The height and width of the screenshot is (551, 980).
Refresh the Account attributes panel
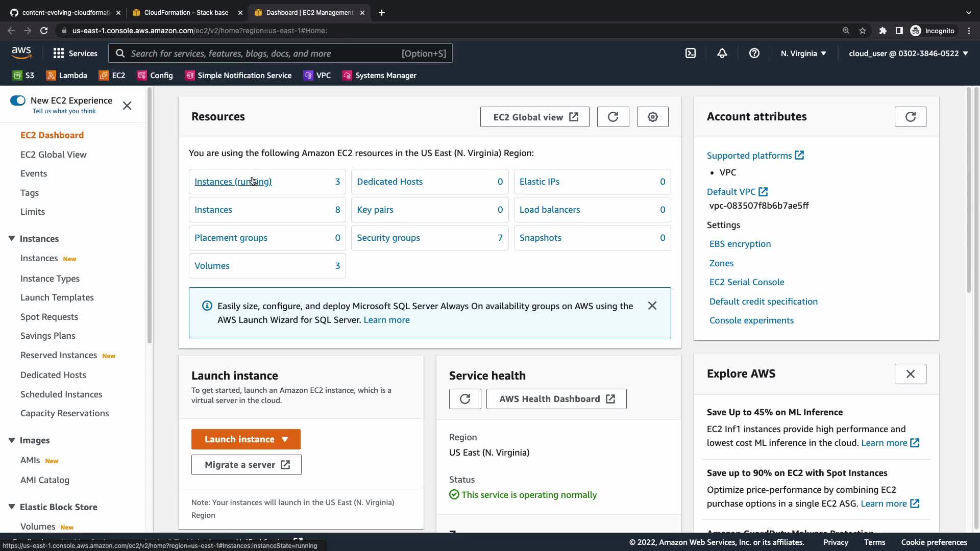tap(910, 117)
